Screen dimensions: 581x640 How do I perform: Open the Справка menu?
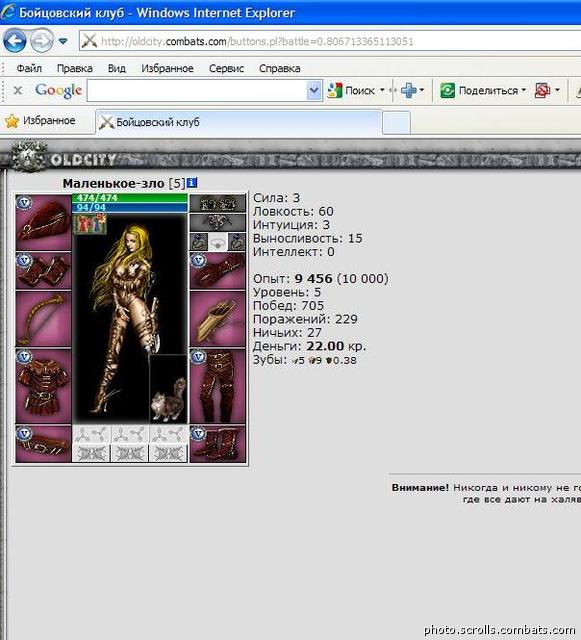point(280,68)
